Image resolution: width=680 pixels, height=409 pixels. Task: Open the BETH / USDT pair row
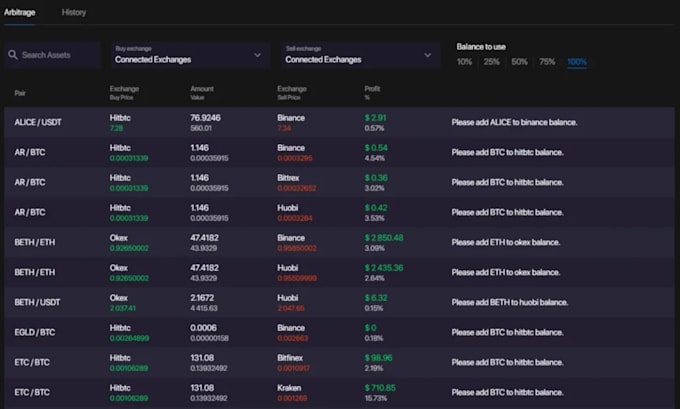coord(37,302)
